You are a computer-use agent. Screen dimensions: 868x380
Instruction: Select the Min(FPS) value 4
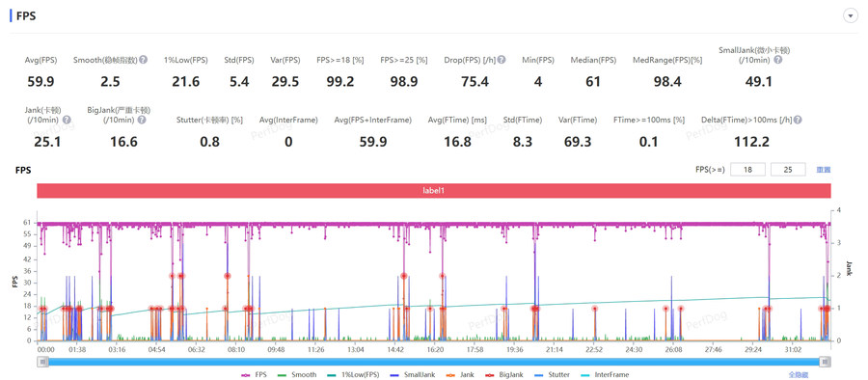pos(537,82)
